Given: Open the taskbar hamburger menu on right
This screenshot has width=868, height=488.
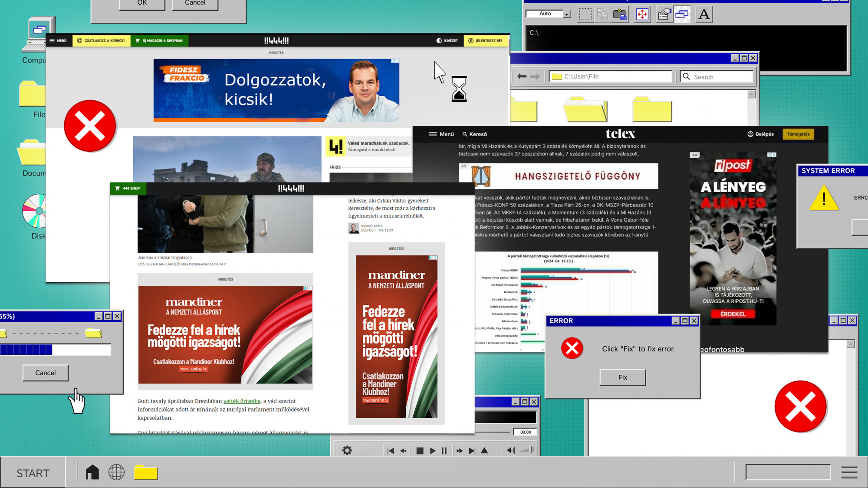Looking at the screenshot, I should coord(849,472).
